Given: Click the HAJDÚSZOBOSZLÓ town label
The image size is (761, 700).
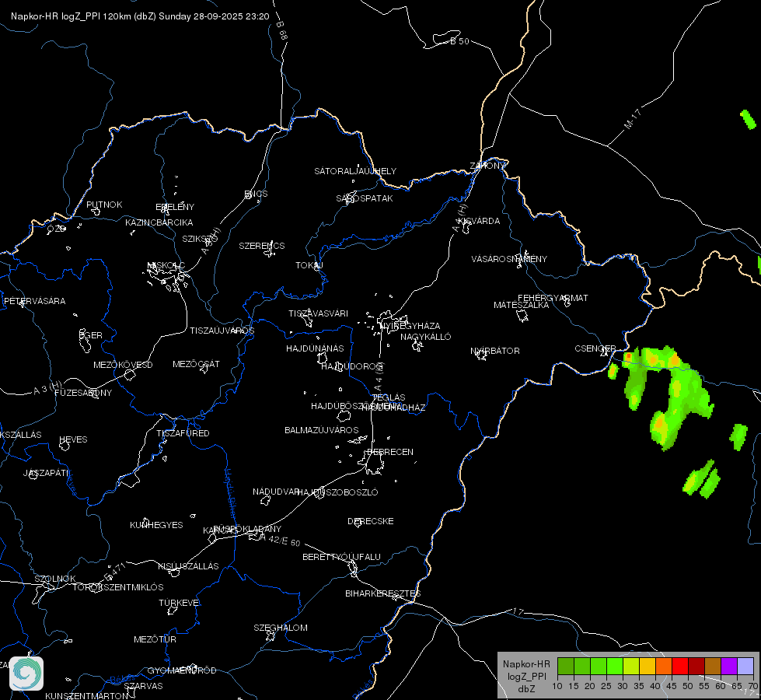Looking at the screenshot, I should 337,492.
